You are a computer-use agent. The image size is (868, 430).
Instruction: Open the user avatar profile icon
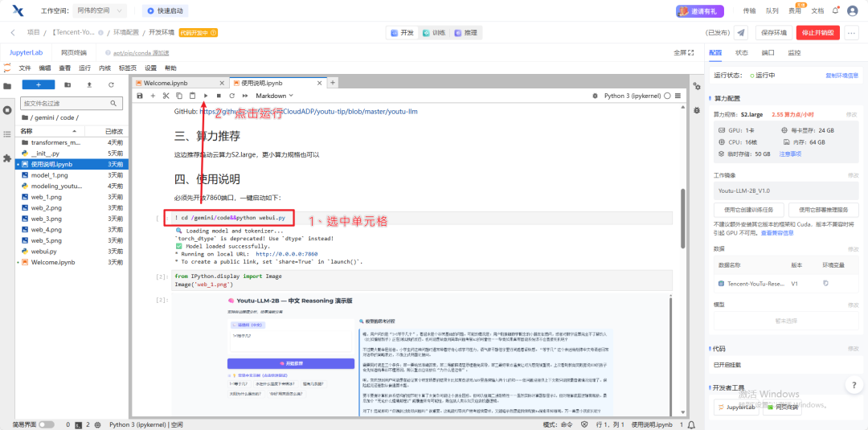coord(852,10)
